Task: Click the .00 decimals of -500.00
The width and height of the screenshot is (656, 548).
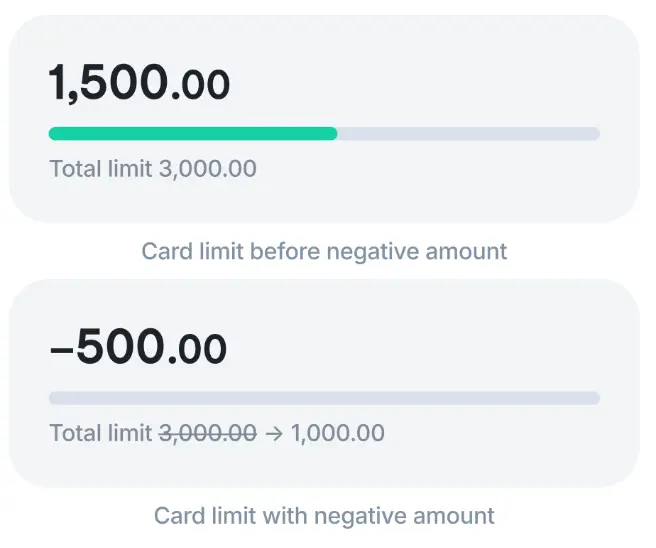Action: click(x=197, y=350)
